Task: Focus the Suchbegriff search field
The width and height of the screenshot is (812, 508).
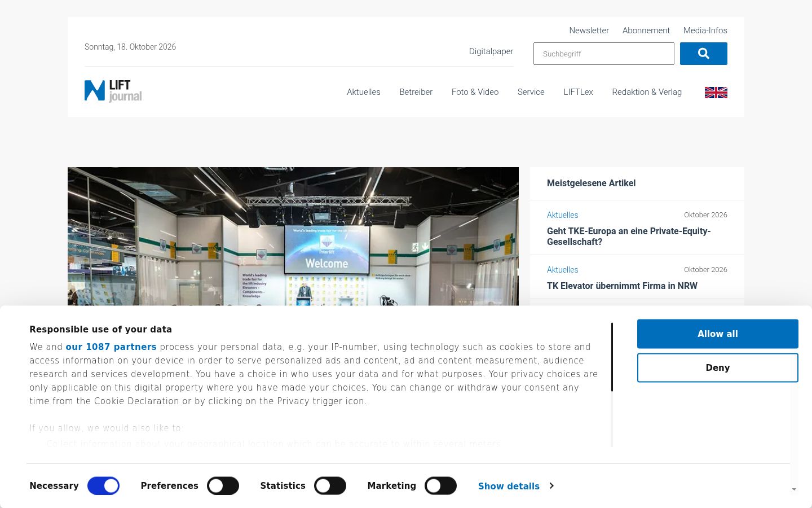Action: point(604,54)
